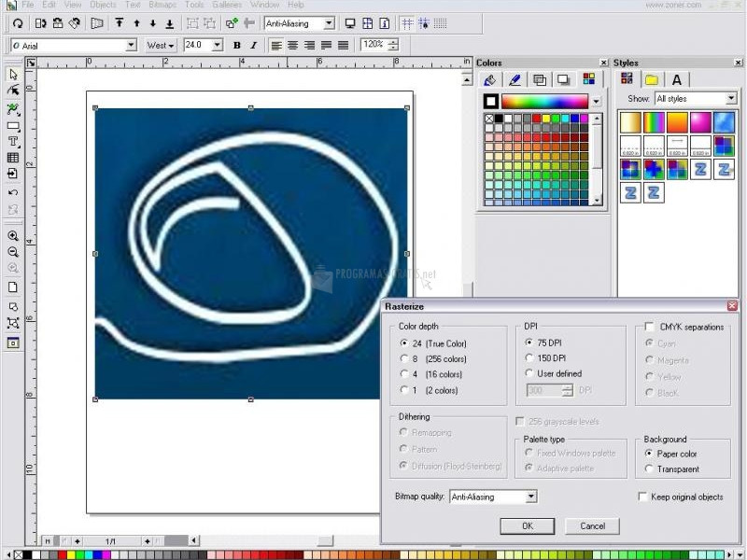Select the rectangle shape tool
The image size is (747, 560).
click(13, 126)
